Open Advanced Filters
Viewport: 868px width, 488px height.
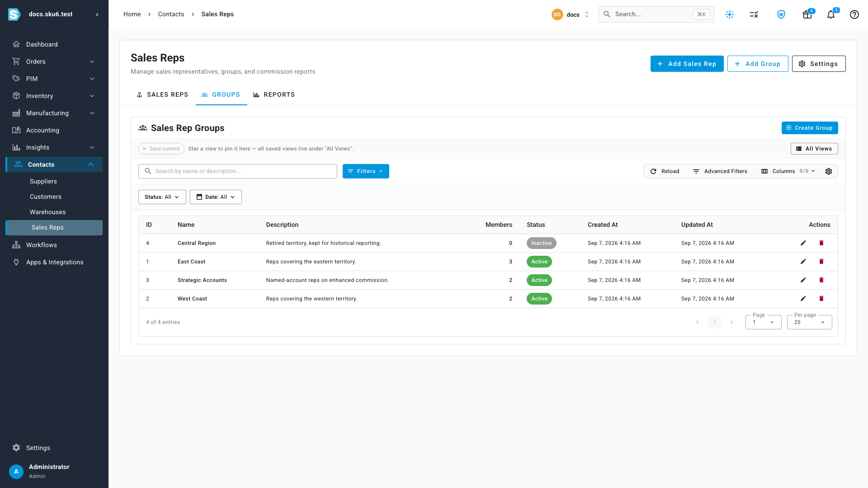(720, 171)
